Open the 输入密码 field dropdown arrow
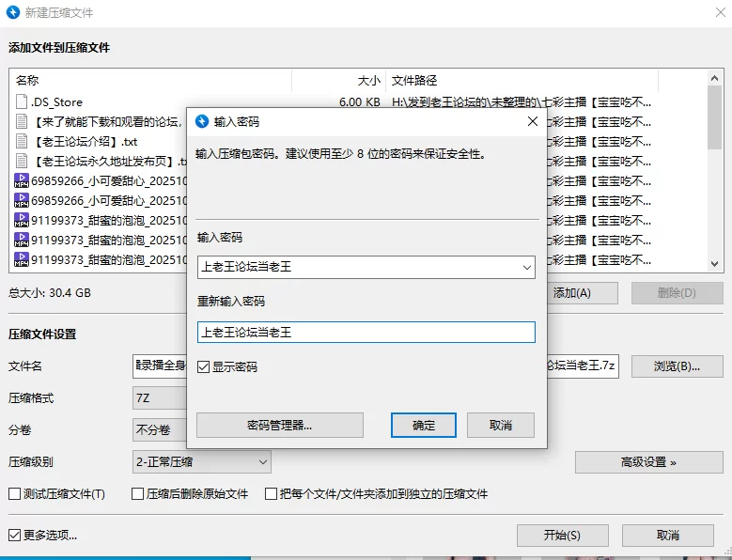This screenshot has width=732, height=560. (526, 268)
